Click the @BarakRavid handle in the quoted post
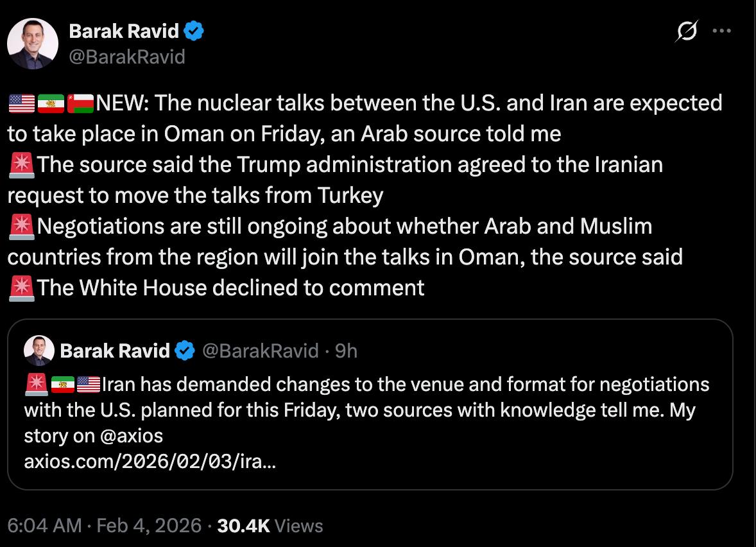 pyautogui.click(x=261, y=351)
